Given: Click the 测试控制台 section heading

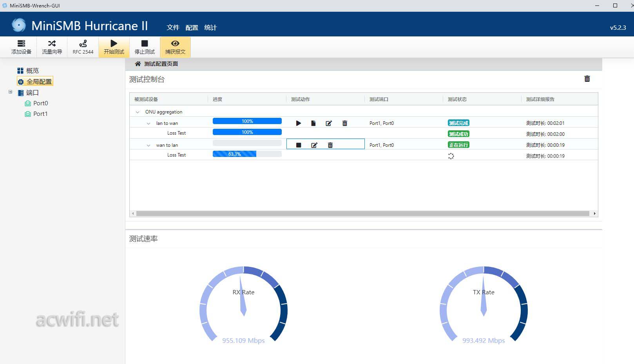Looking at the screenshot, I should coord(147,79).
